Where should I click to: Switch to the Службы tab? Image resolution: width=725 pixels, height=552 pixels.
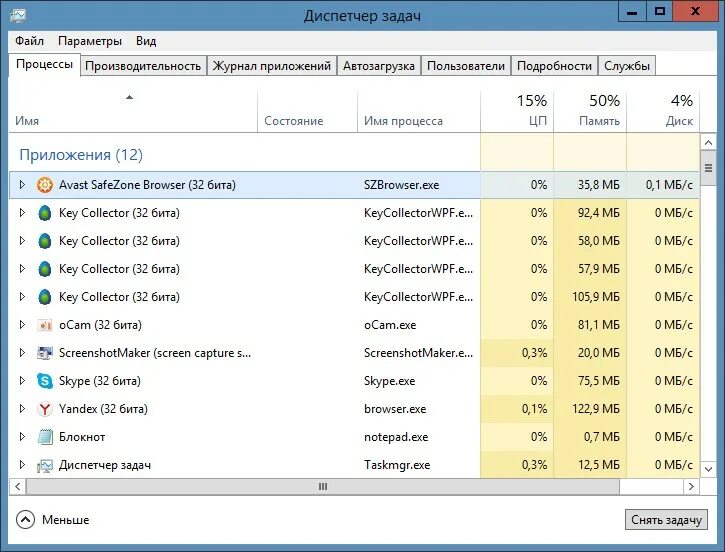627,66
